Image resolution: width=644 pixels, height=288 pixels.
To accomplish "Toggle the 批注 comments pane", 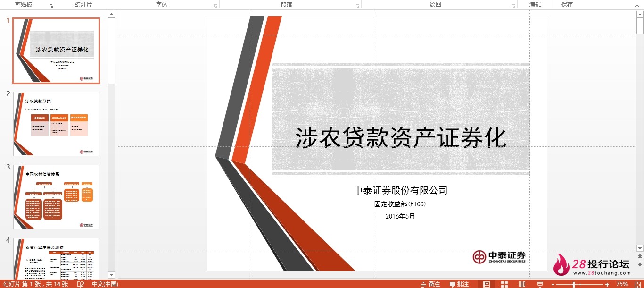I will point(459,284).
